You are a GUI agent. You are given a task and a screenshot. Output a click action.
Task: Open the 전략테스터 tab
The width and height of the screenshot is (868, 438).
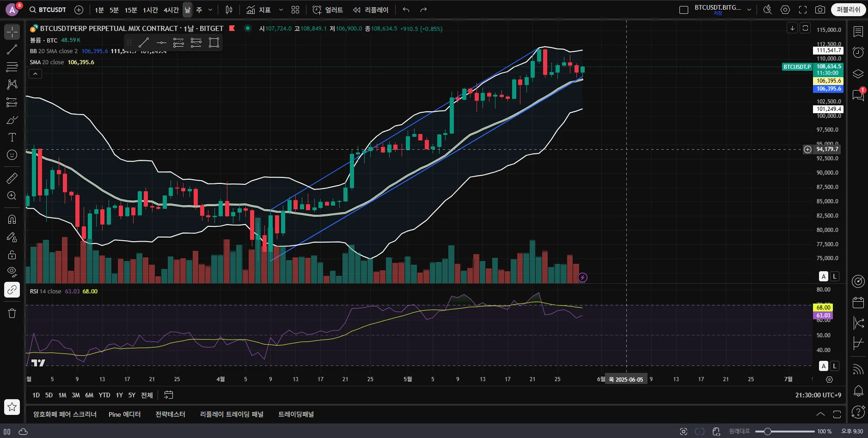click(170, 414)
